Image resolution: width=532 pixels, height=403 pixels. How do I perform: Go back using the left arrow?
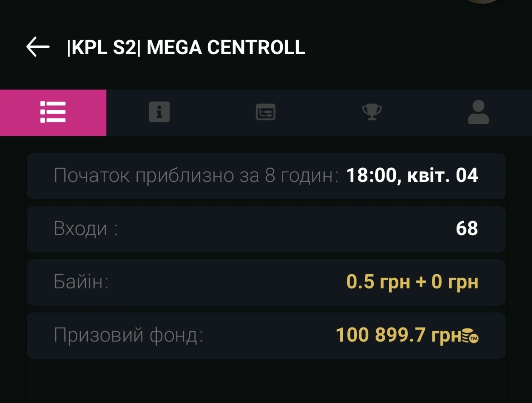(38, 47)
